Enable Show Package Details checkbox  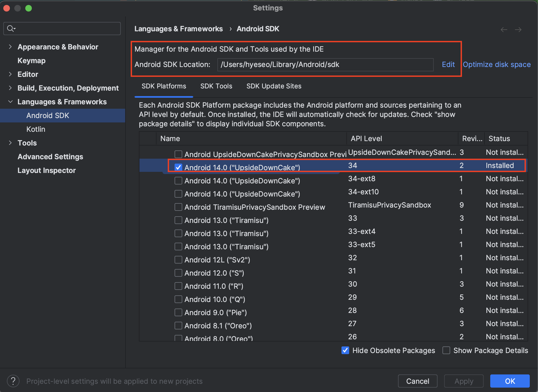446,350
